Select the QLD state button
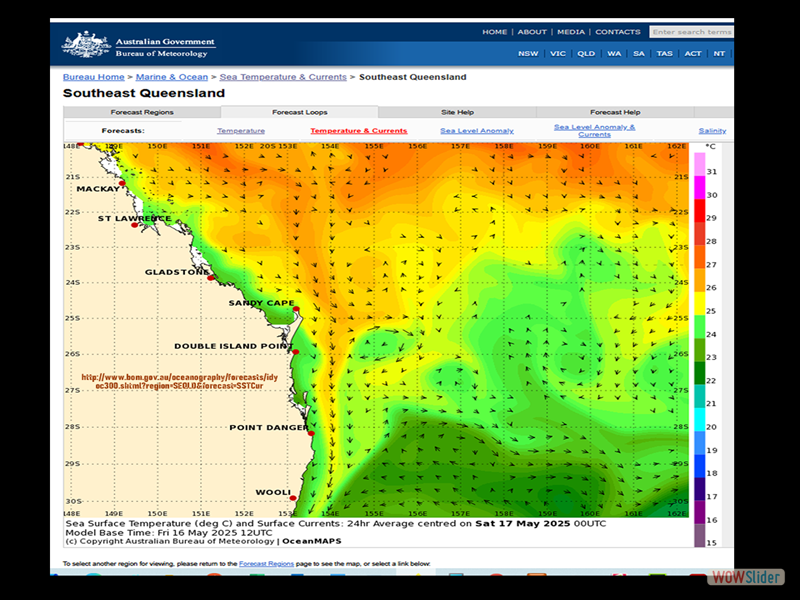 586,54
